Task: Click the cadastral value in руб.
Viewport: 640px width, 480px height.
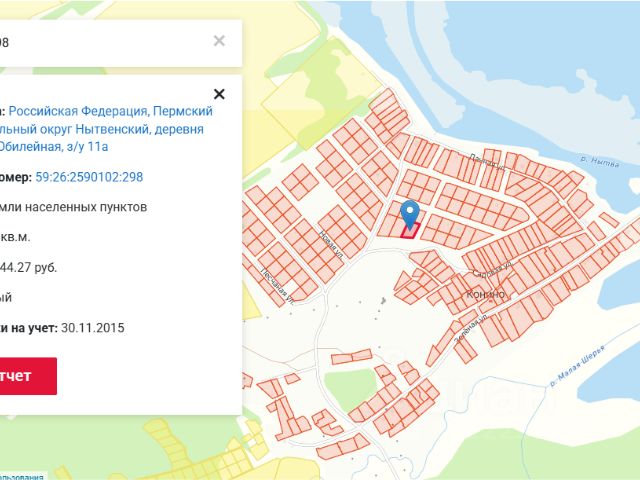Action: (29, 268)
